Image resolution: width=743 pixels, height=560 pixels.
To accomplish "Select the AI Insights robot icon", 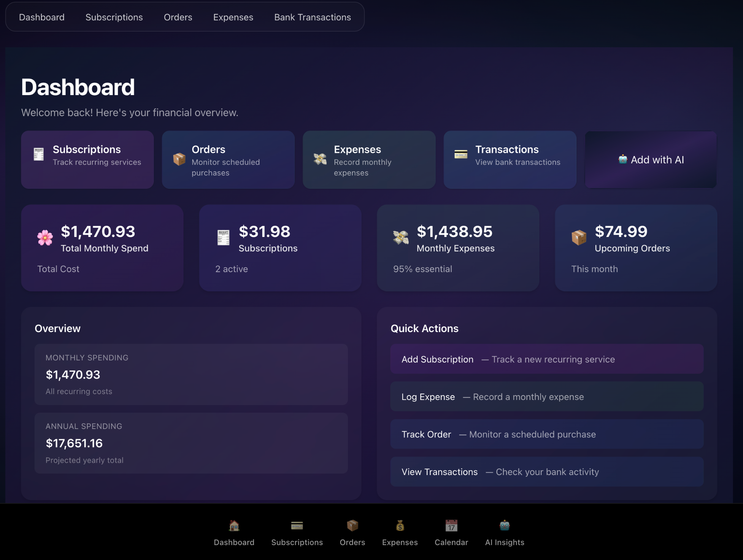I will pos(504,526).
